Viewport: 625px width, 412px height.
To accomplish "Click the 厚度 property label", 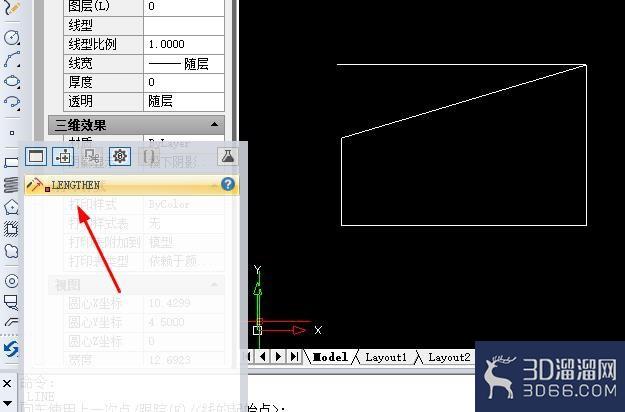I will pos(80,82).
